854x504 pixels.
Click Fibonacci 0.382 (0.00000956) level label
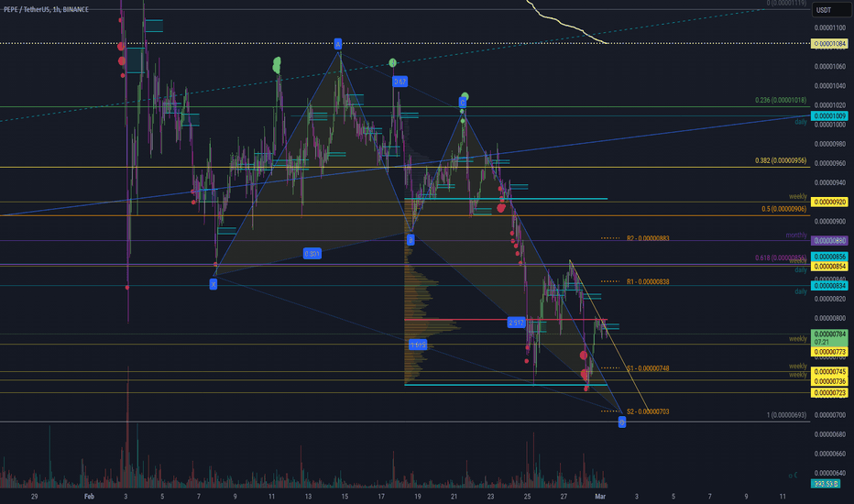[x=781, y=160]
